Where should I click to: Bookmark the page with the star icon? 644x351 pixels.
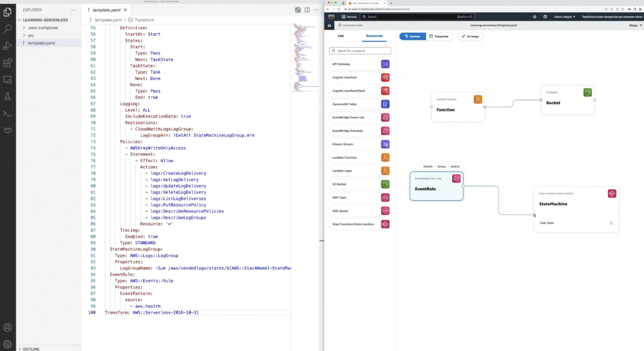coord(623,9)
